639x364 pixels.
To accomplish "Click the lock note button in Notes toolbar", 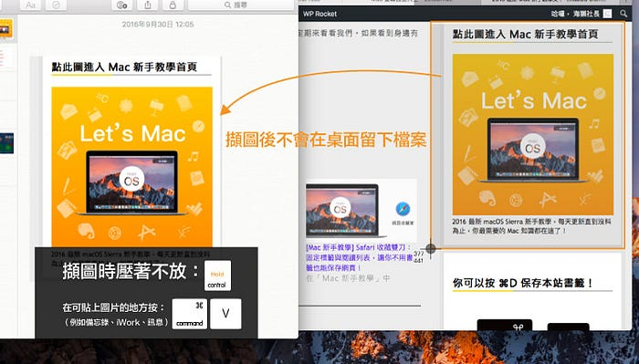I will (173, 5).
